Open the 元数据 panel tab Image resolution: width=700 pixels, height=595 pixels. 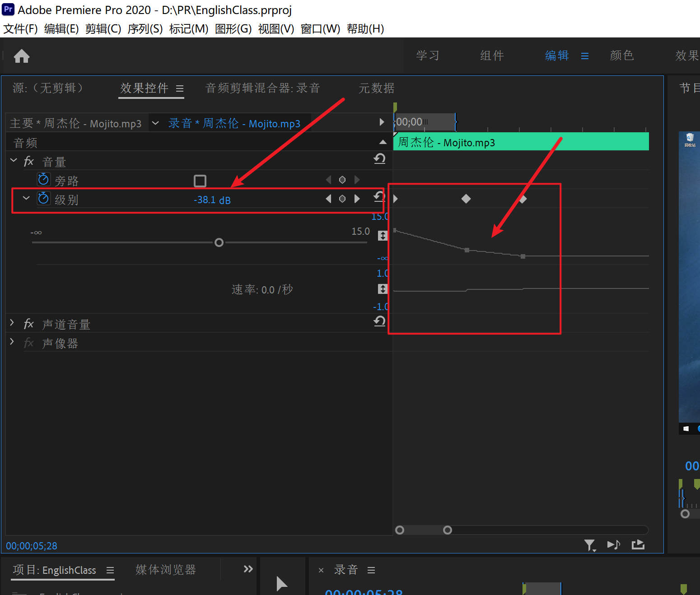[x=377, y=88]
